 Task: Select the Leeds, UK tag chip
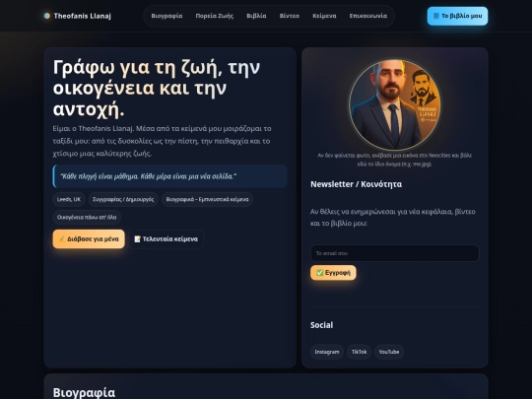[69, 199]
